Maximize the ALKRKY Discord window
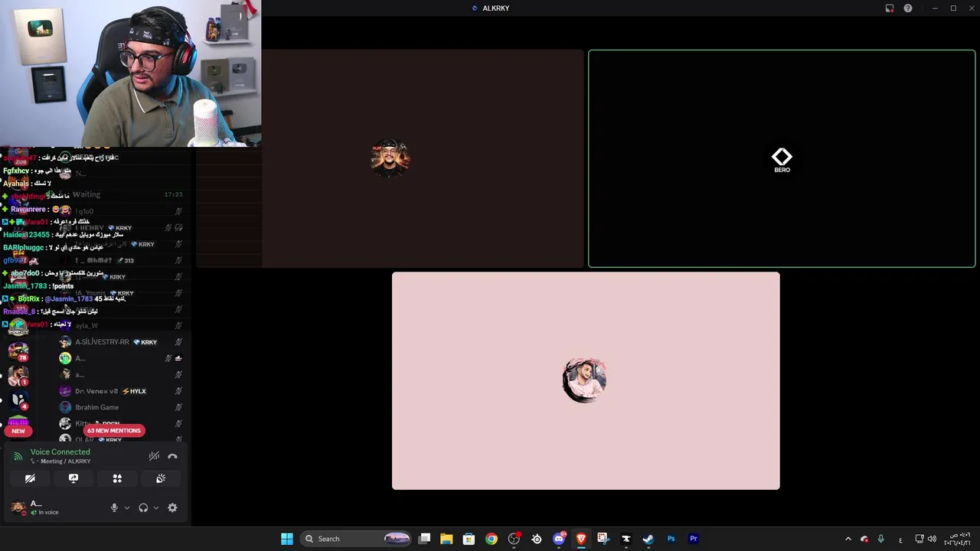Viewport: 980px width, 551px height. tap(953, 8)
